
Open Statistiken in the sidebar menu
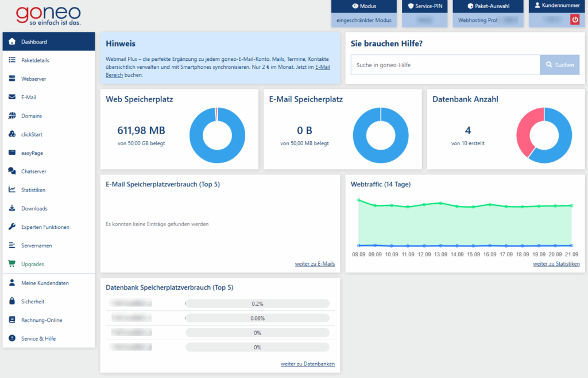[x=33, y=190]
